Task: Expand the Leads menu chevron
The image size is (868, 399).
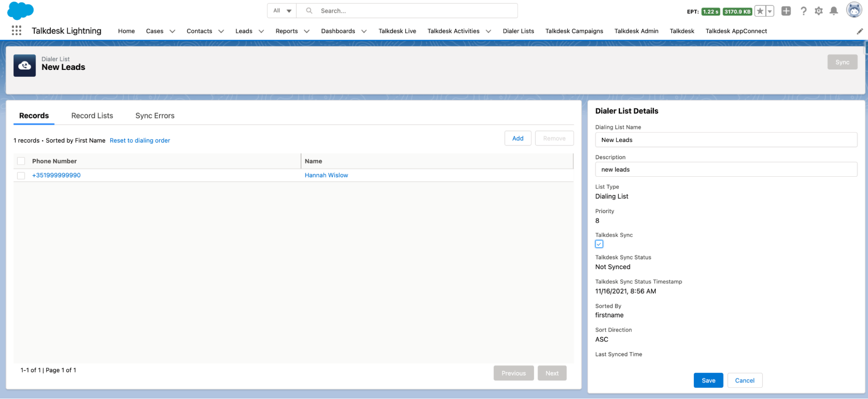Action: coord(261,31)
